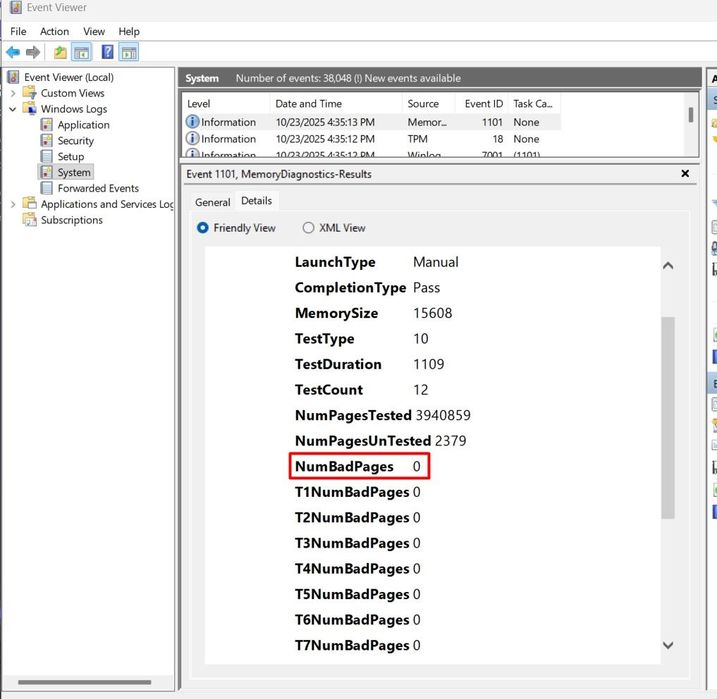The image size is (717, 699).
Task: Click the Information icon of the Event 1101 row
Action: pyautogui.click(x=193, y=122)
